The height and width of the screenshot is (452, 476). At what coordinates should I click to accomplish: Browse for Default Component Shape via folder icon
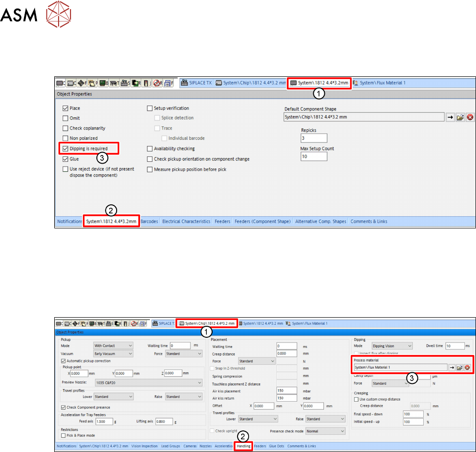point(460,117)
